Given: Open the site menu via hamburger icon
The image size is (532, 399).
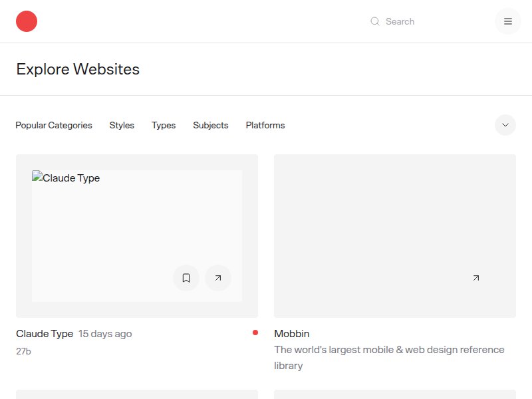Looking at the screenshot, I should tap(507, 21).
